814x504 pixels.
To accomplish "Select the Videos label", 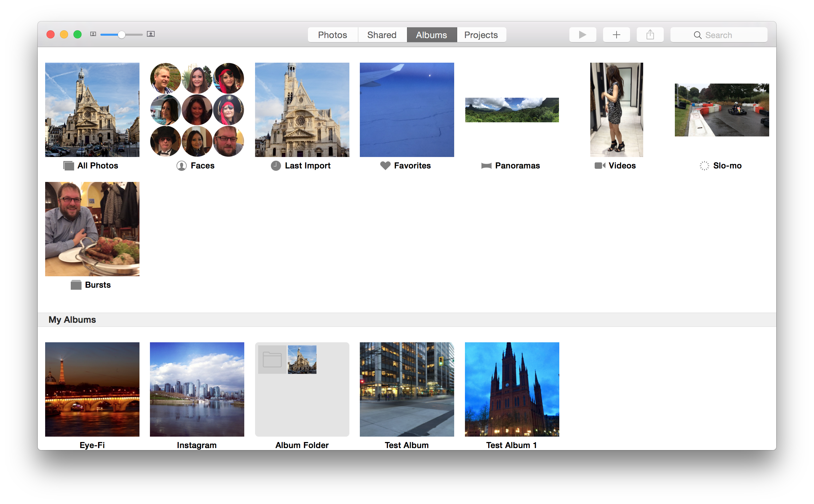I will tap(622, 166).
